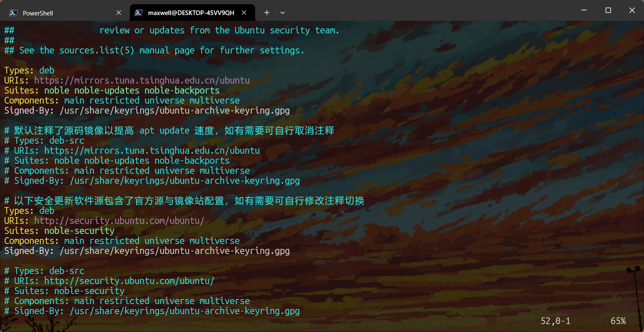Close the PowerShell tab

(119, 13)
